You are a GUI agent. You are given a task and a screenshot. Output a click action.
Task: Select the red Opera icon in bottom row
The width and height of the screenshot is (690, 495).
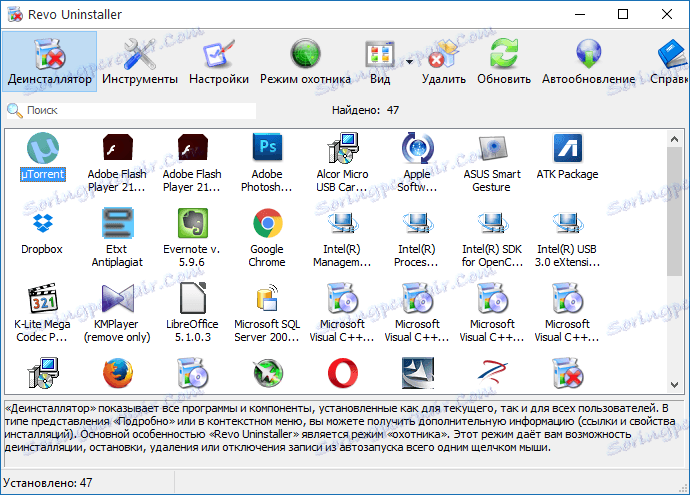coord(343,374)
